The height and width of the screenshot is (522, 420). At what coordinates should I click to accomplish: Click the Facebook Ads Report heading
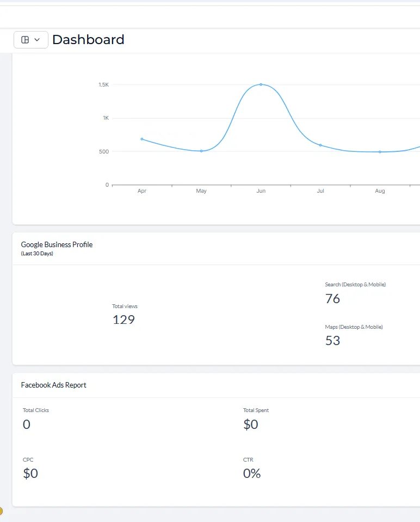point(53,385)
